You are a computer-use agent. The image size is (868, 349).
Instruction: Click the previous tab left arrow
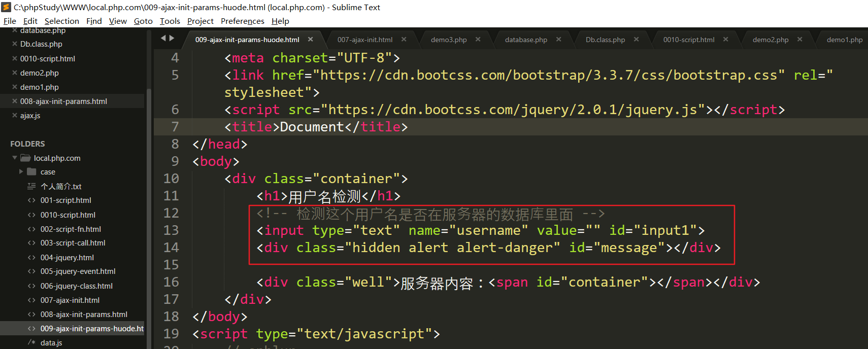click(163, 38)
